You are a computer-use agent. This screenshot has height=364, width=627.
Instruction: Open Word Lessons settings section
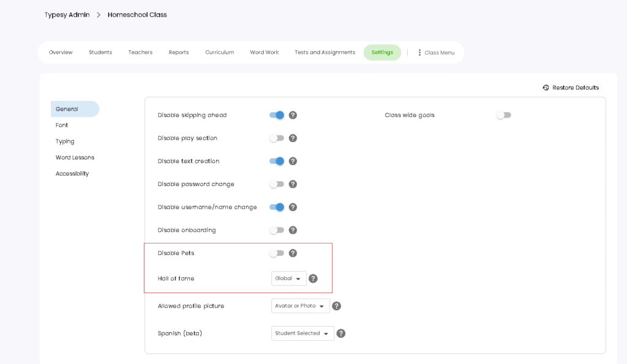75,157
